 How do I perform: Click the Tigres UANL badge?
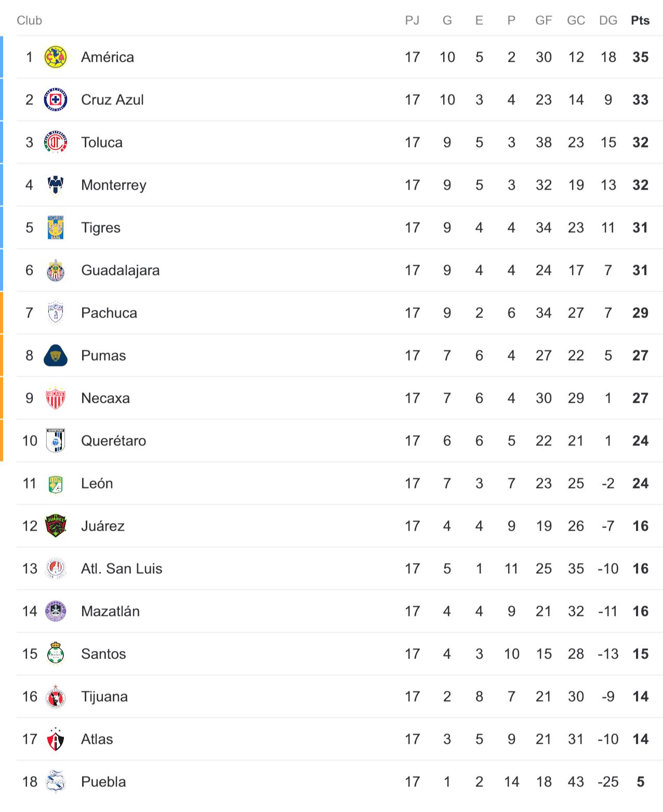56,228
